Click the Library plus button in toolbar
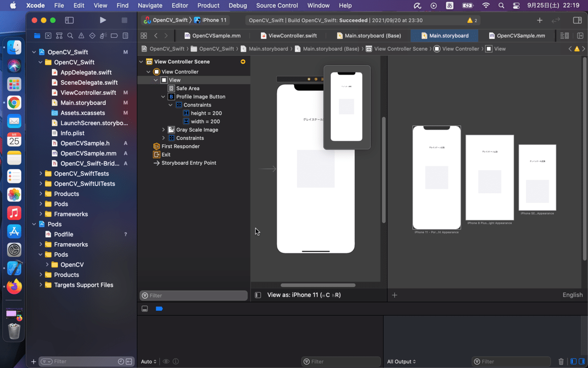Viewport: 588px width, 368px height. click(x=539, y=20)
